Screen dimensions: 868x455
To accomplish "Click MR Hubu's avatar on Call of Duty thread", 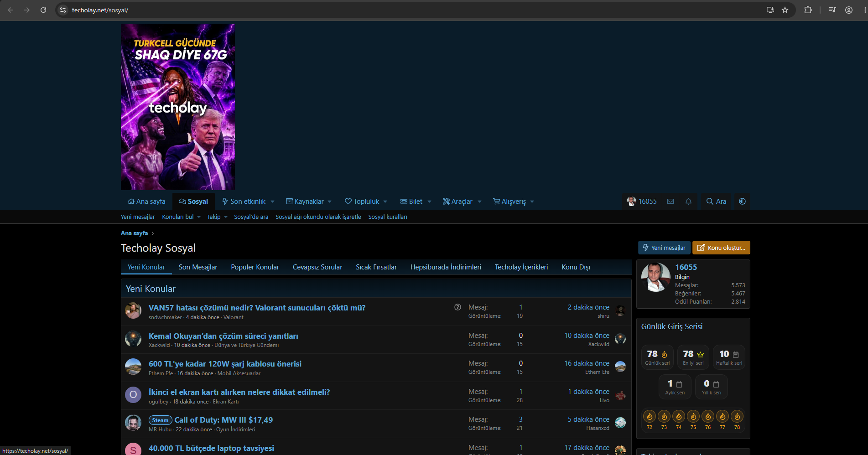I will 133,423.
